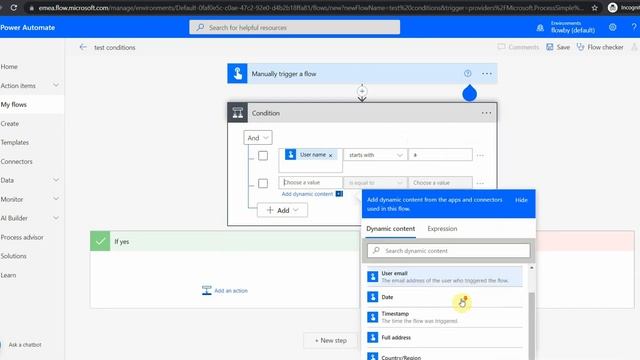Screen dimensions: 640x360
Task: Click the Add an action icon
Action: click(207, 290)
